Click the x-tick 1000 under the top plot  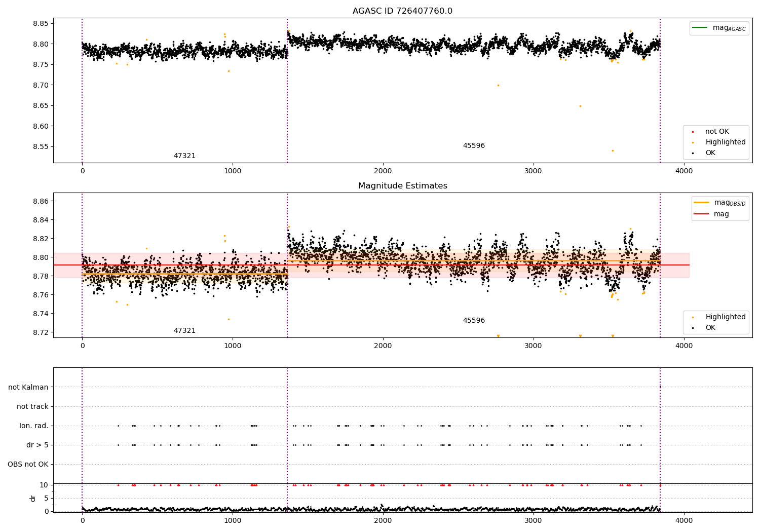pos(233,171)
